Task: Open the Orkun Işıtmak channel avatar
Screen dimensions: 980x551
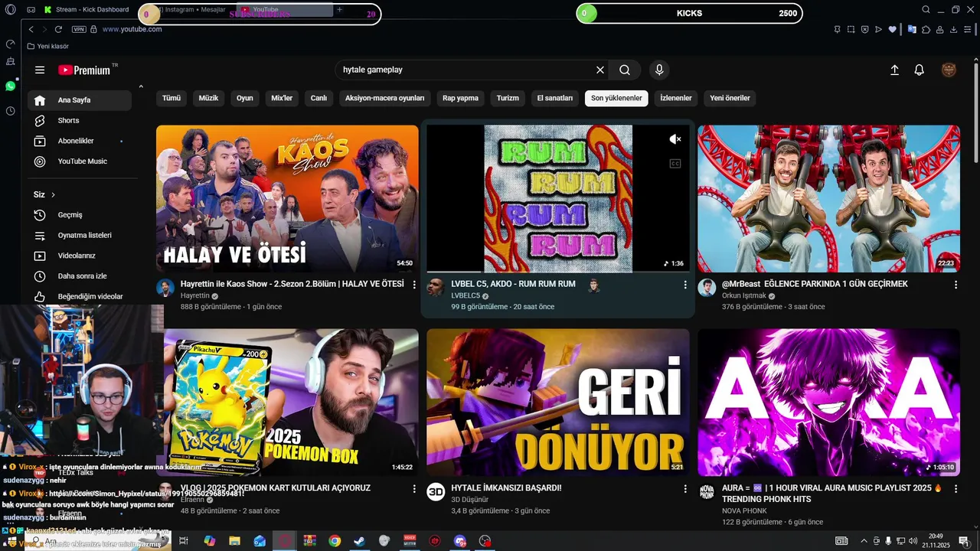Action: coord(707,288)
